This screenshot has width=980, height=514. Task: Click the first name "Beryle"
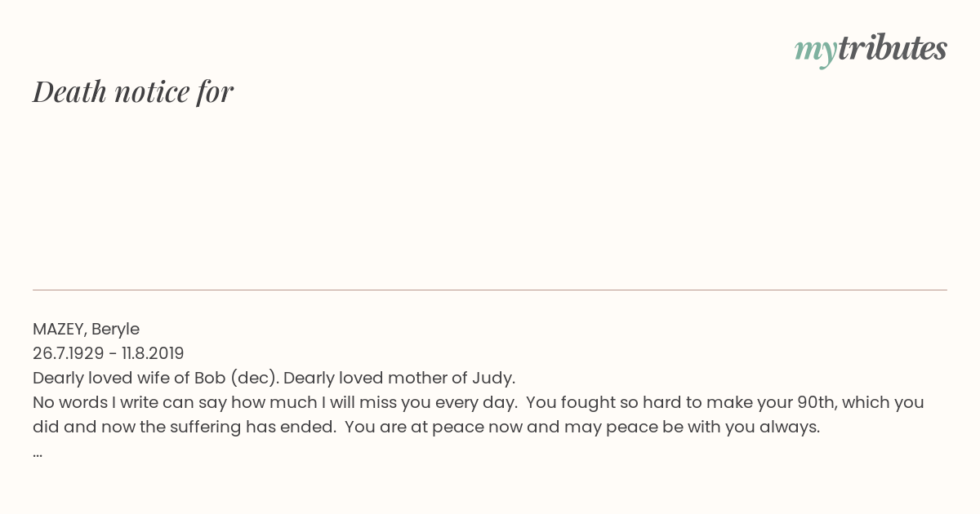(115, 330)
